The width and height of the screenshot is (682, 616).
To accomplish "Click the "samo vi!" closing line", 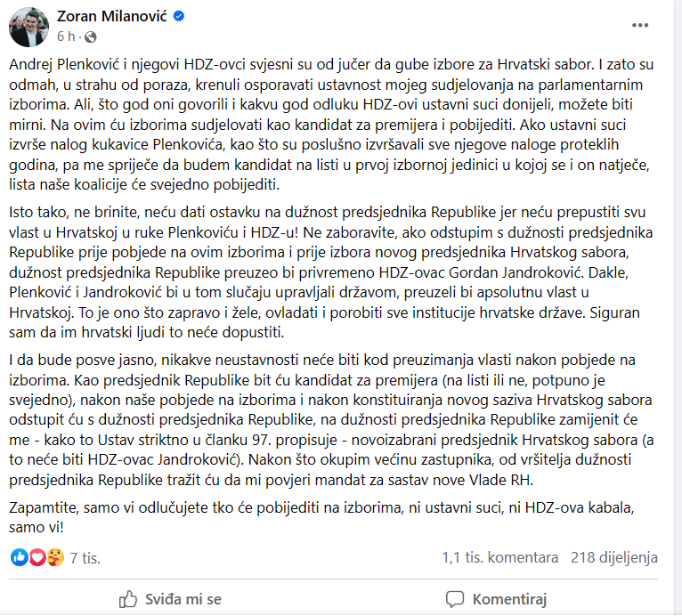I will point(37,524).
